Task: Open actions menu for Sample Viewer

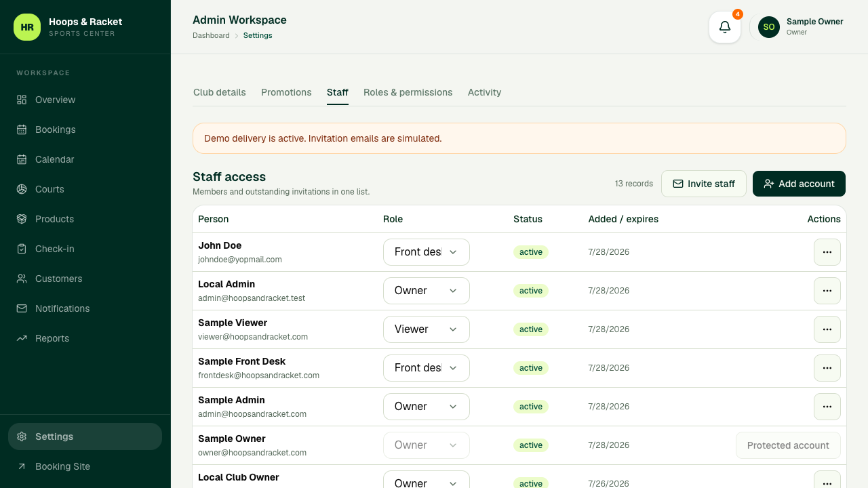Action: click(827, 329)
